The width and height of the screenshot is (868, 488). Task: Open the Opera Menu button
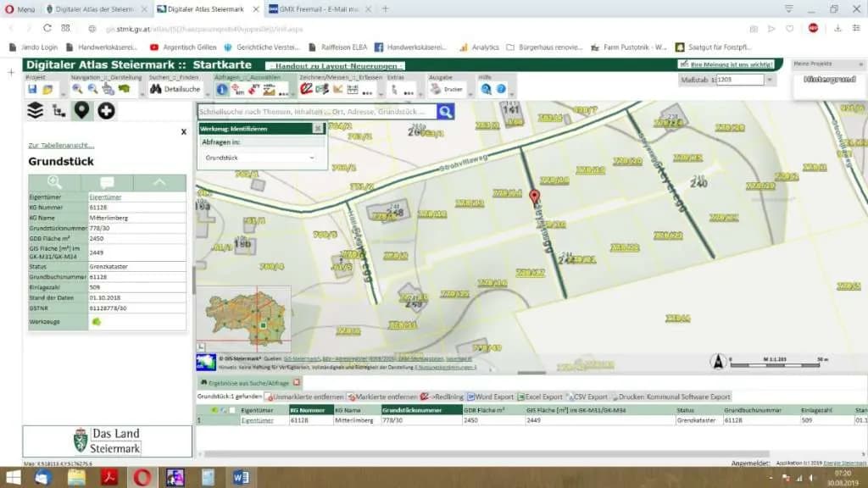click(20, 9)
